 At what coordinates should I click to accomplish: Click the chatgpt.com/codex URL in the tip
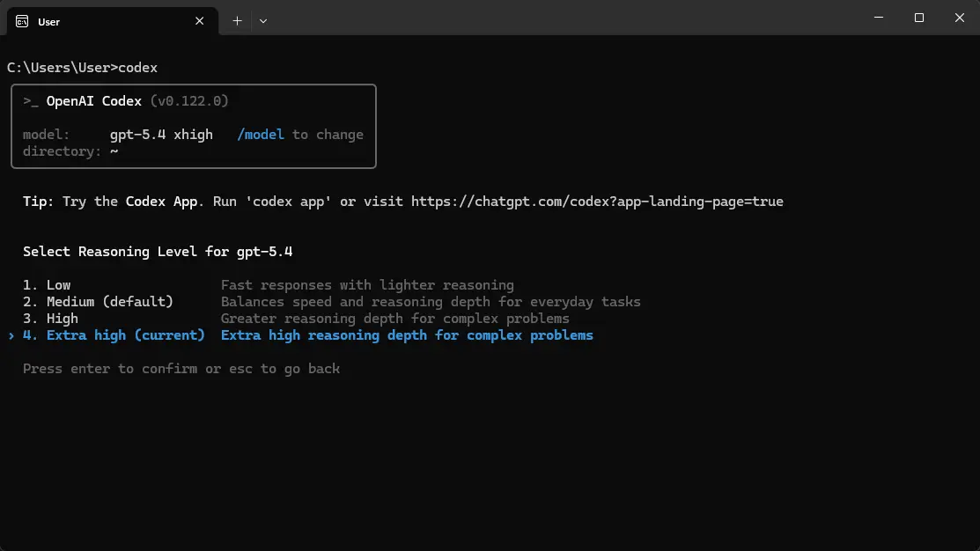(597, 202)
